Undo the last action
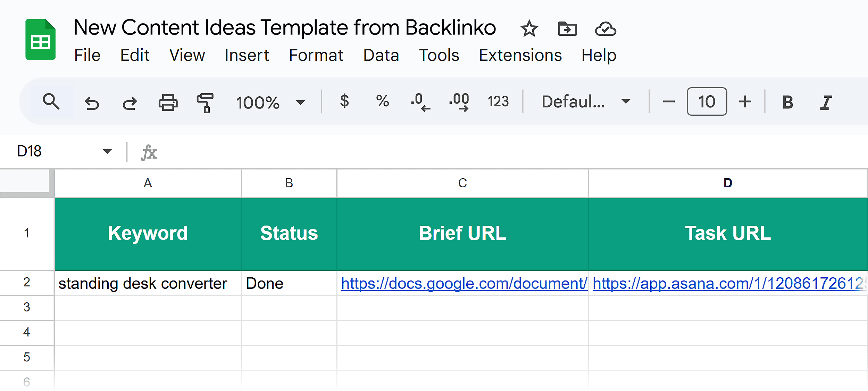868x391 pixels. [92, 102]
